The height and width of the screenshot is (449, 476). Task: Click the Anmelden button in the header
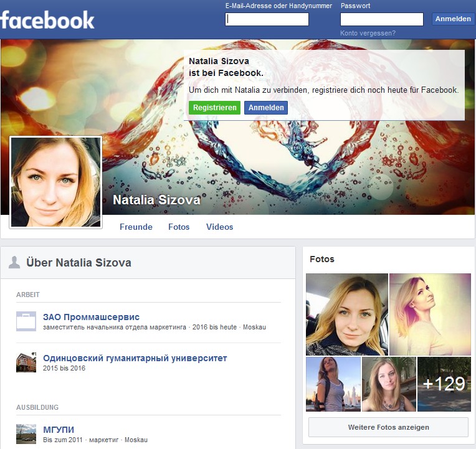click(453, 19)
